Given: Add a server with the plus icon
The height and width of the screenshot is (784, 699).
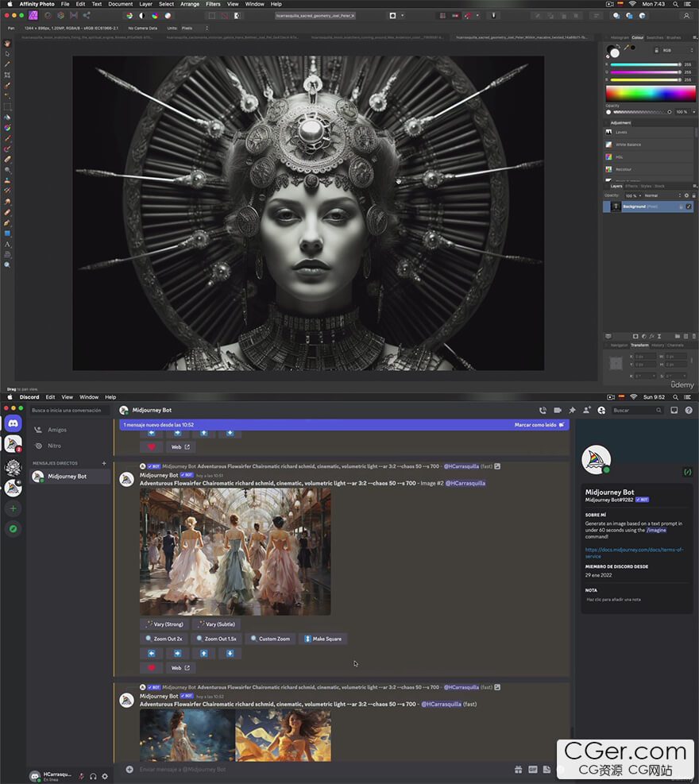Looking at the screenshot, I should (x=13, y=508).
